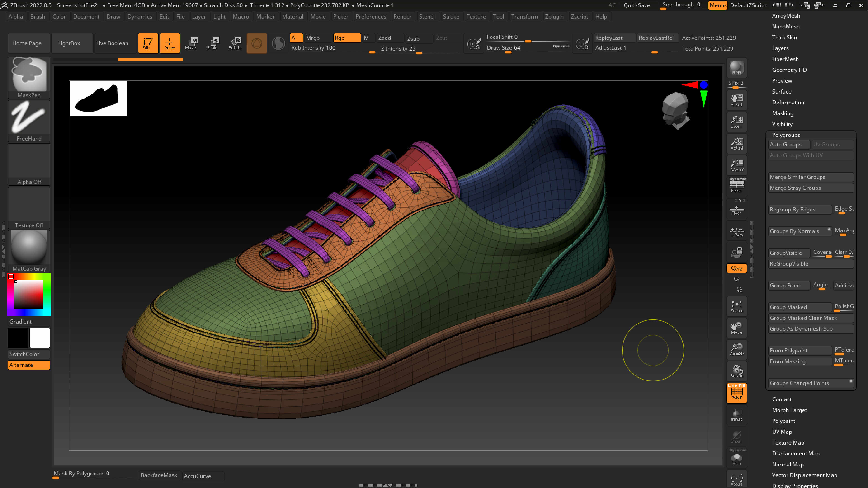The image size is (868, 488).
Task: Toggle Edit mode
Action: pos(148,43)
